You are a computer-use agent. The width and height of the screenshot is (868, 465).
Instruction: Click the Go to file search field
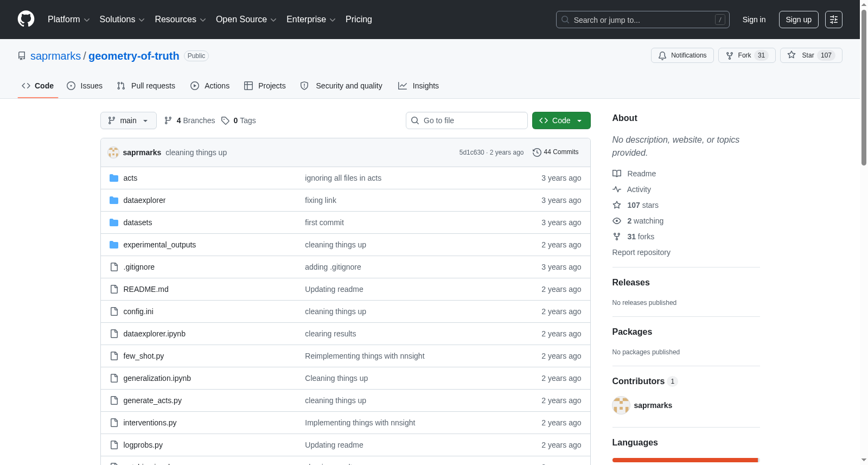[467, 120]
